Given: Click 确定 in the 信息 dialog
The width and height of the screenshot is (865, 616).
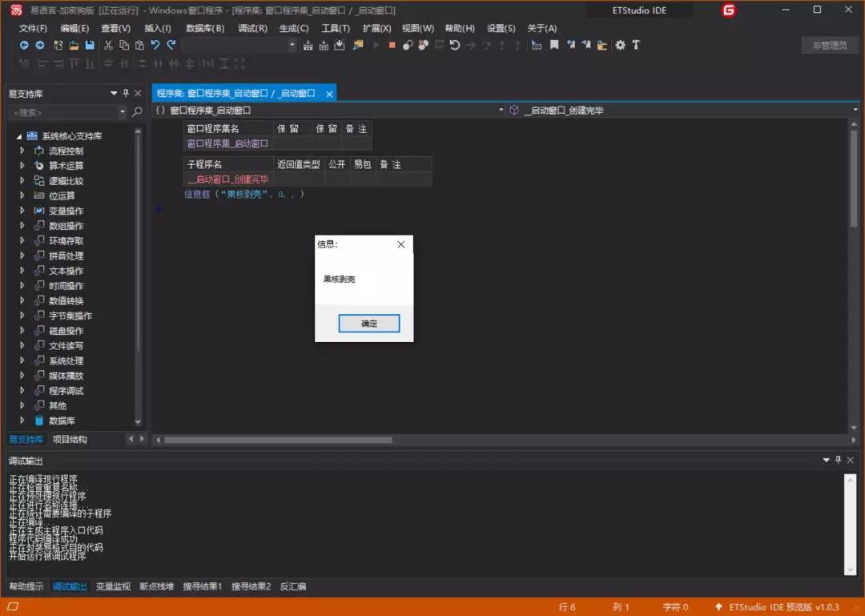Looking at the screenshot, I should pos(369,323).
